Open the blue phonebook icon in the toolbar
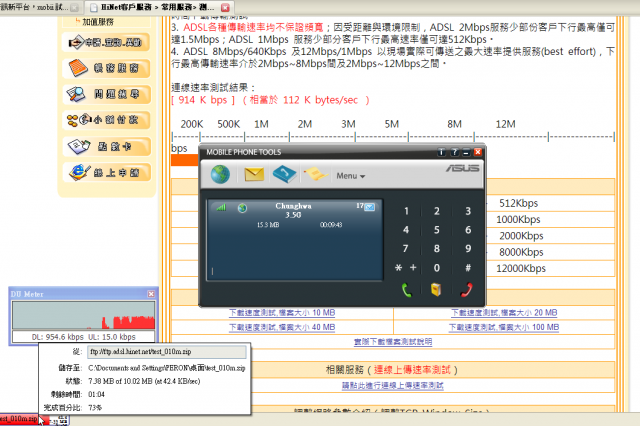The image size is (640, 426). (x=284, y=175)
